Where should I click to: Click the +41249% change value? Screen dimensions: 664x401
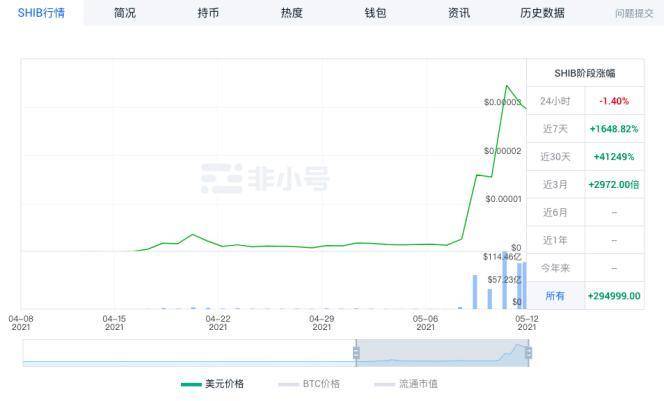(x=614, y=157)
